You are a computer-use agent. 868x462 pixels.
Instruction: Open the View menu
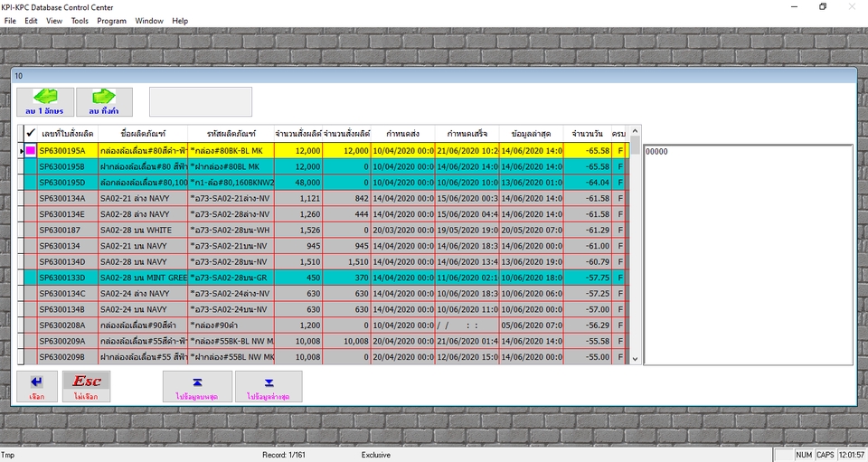pos(54,21)
